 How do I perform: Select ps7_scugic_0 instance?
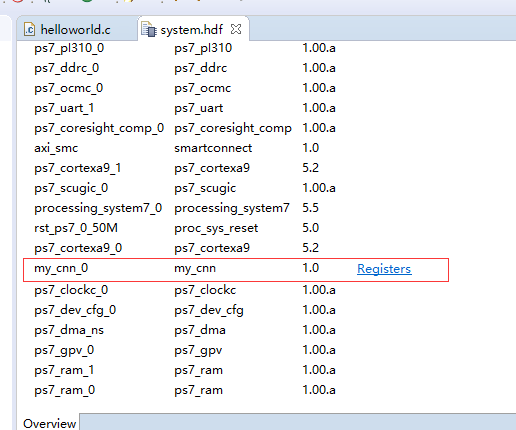(71, 188)
